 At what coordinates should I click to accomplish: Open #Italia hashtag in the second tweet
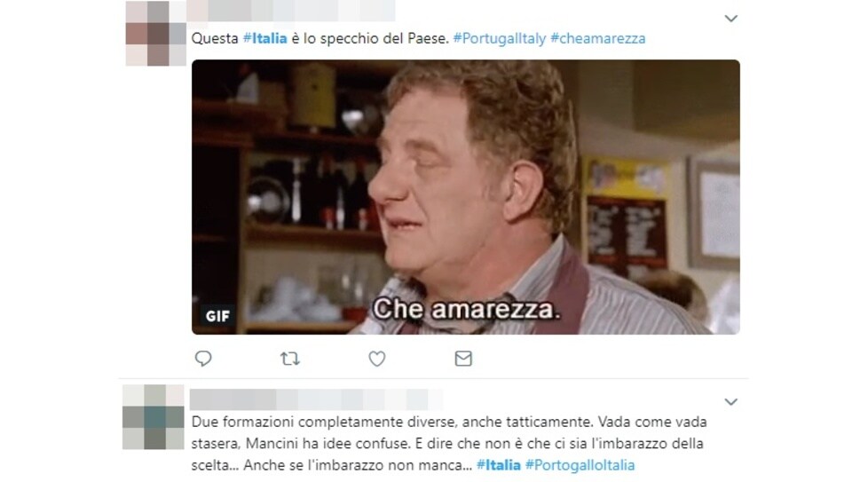(498, 465)
